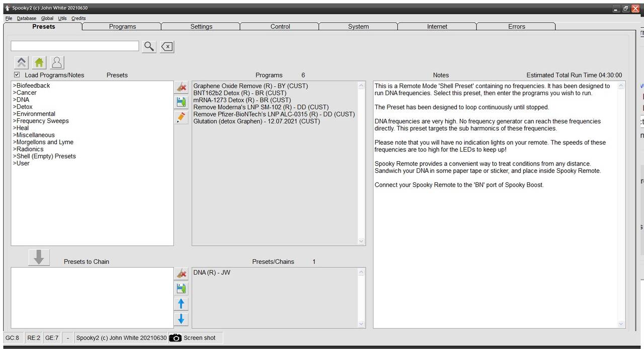
Task: Select the Presets tab
Action: click(x=43, y=27)
